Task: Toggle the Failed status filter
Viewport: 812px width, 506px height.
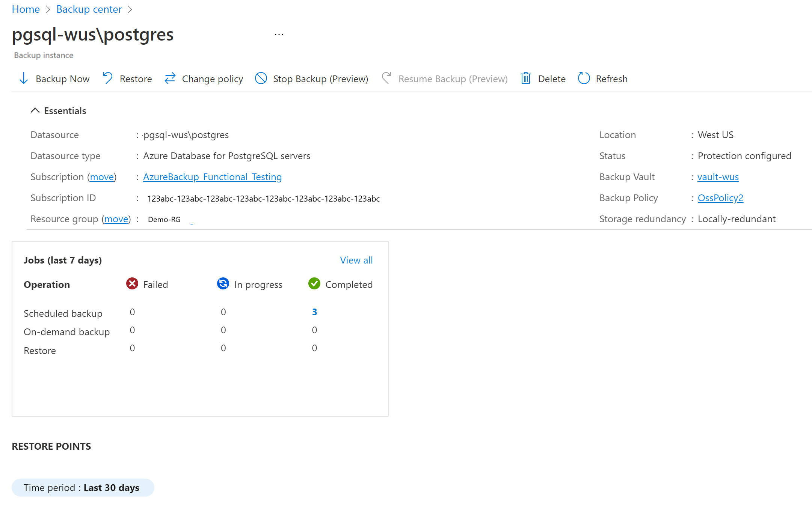Action: coord(147,285)
